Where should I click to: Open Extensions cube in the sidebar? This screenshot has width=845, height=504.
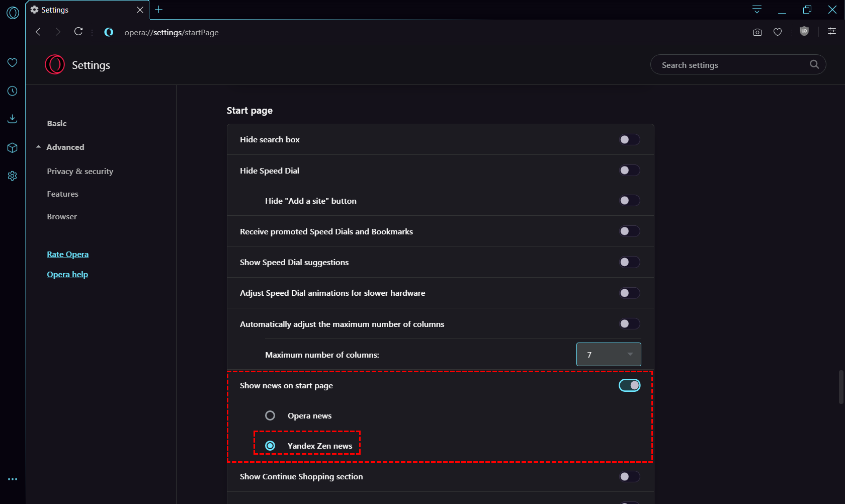(13, 147)
